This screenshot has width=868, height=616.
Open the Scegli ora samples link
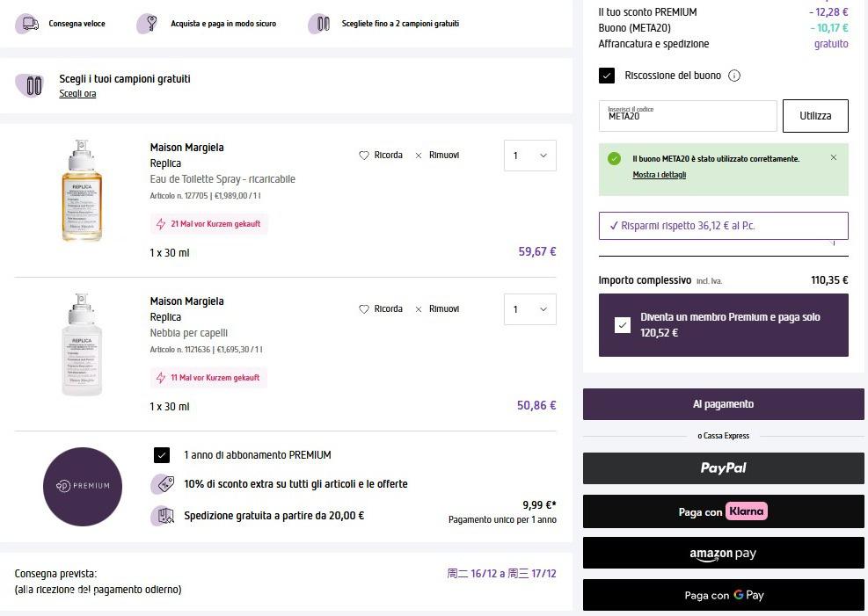point(77,93)
